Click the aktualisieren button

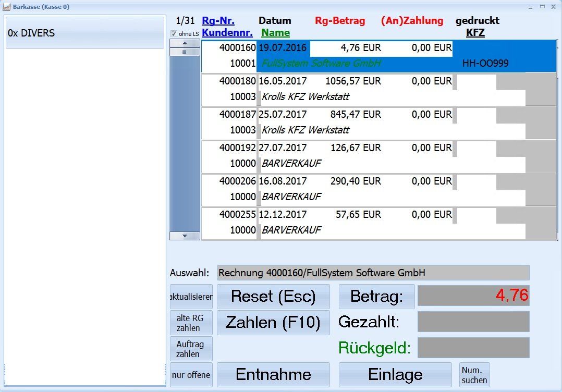(x=191, y=297)
